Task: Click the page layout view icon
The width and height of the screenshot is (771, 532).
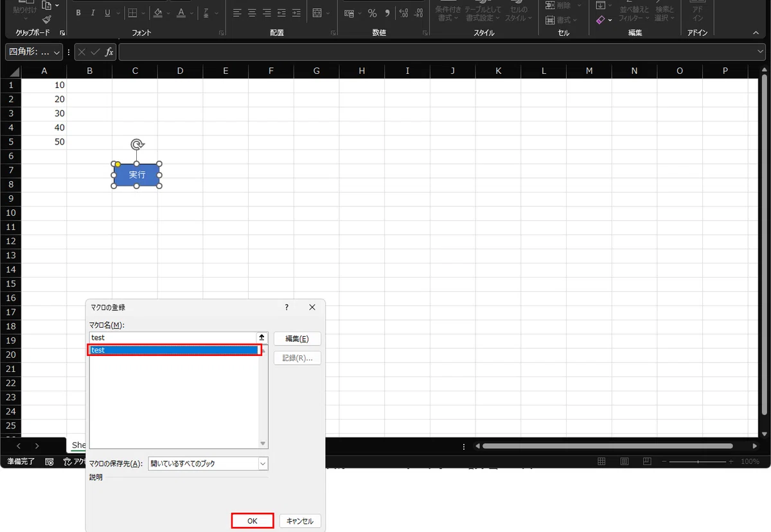Action: tap(625, 461)
